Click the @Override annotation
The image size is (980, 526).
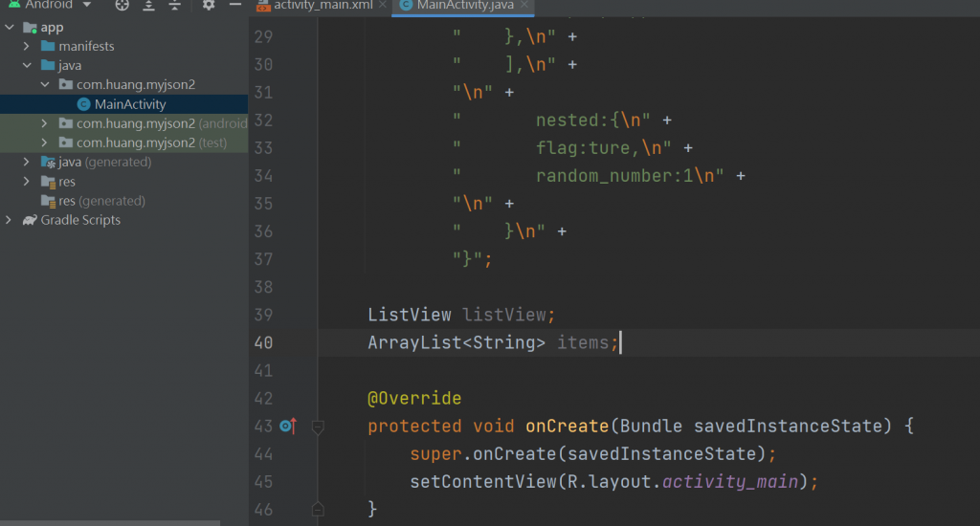[414, 399]
